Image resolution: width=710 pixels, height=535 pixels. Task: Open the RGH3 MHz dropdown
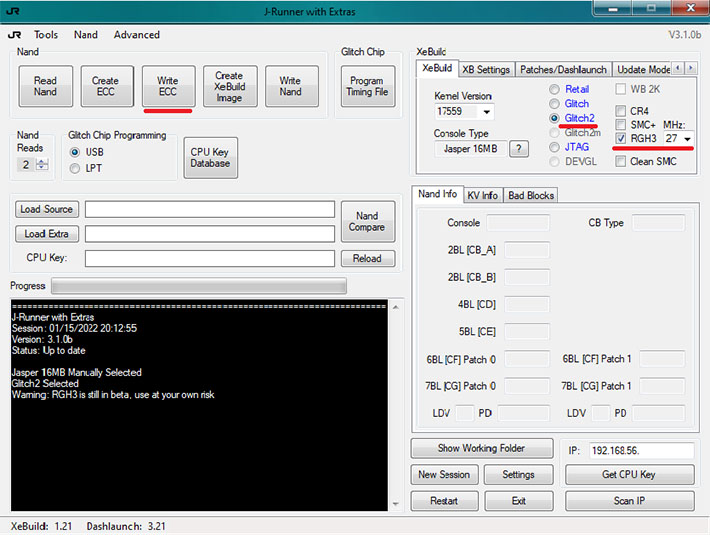point(688,139)
